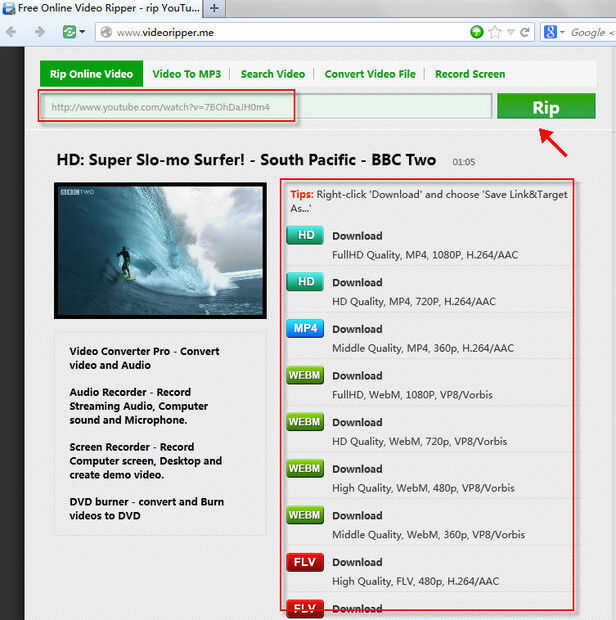Open the Screen Recorder link
The image size is (616, 620).
pos(145,461)
